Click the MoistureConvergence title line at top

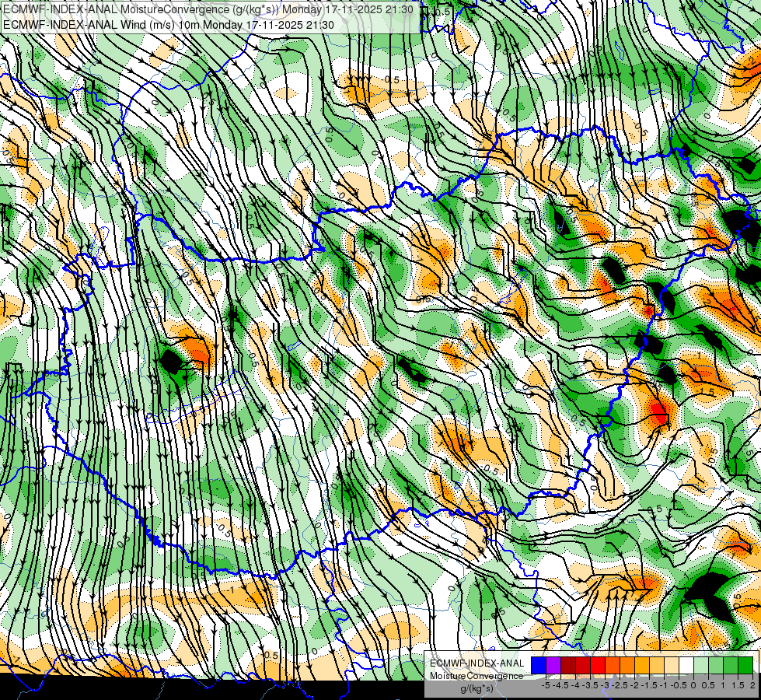pyautogui.click(x=208, y=9)
